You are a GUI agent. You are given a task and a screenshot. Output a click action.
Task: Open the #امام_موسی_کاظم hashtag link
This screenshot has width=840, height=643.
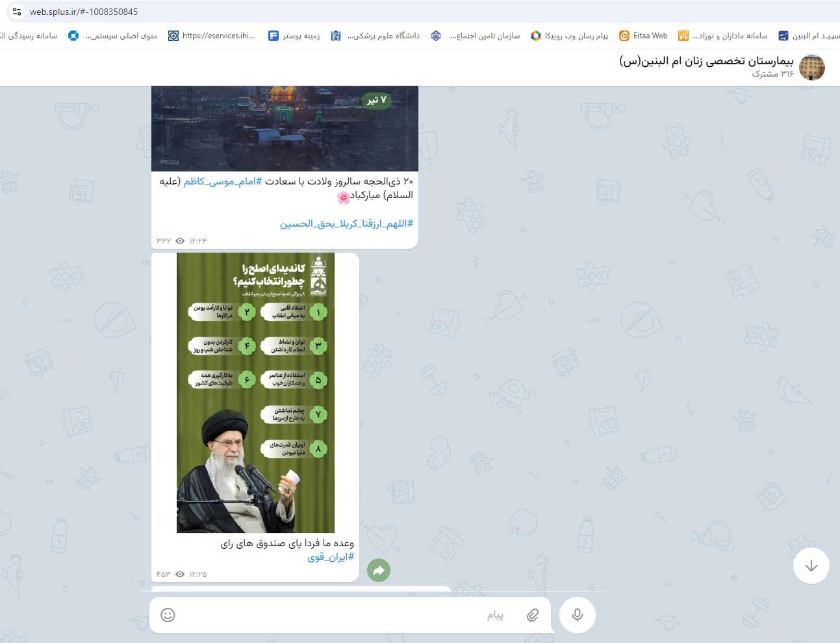(x=223, y=181)
